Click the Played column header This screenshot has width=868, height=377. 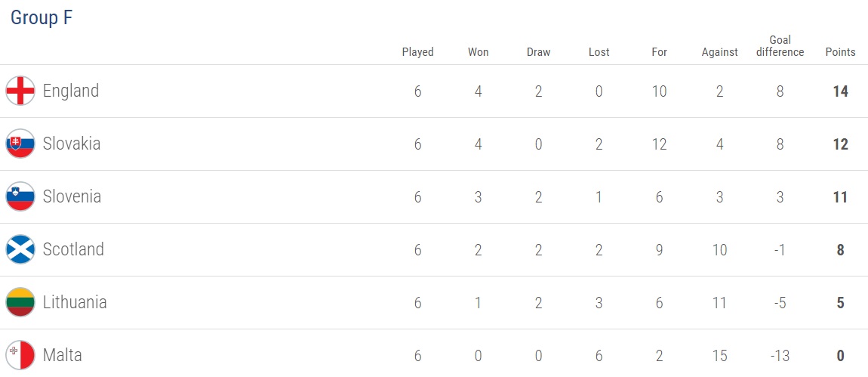[x=417, y=52]
